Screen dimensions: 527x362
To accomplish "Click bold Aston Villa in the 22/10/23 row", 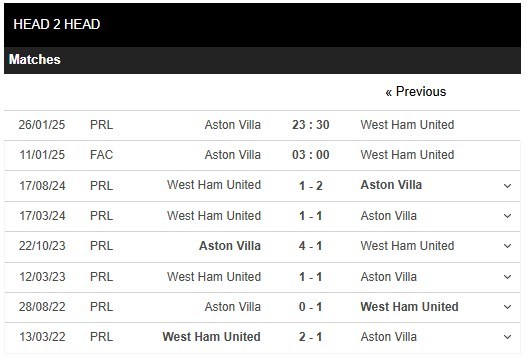I will (230, 246).
